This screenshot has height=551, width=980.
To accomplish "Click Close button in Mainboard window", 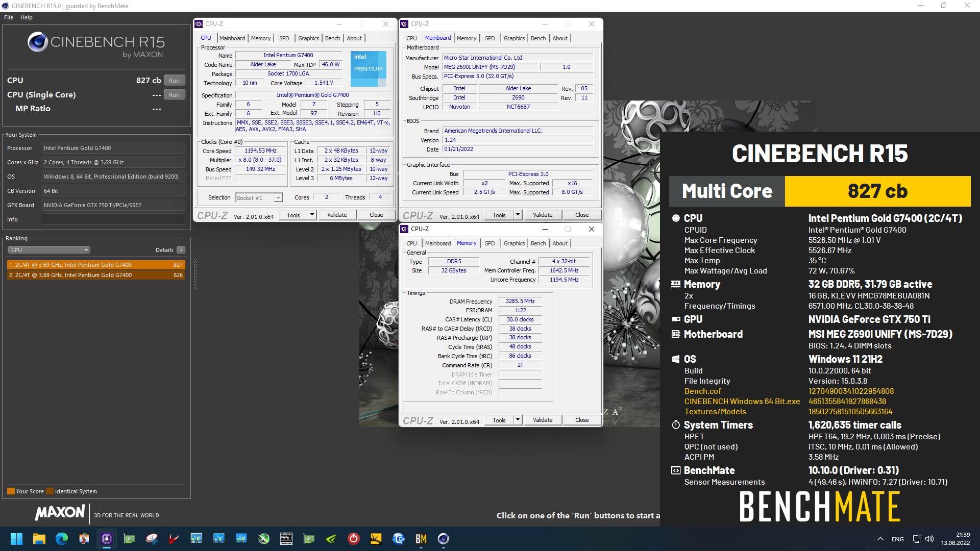I will (x=582, y=215).
